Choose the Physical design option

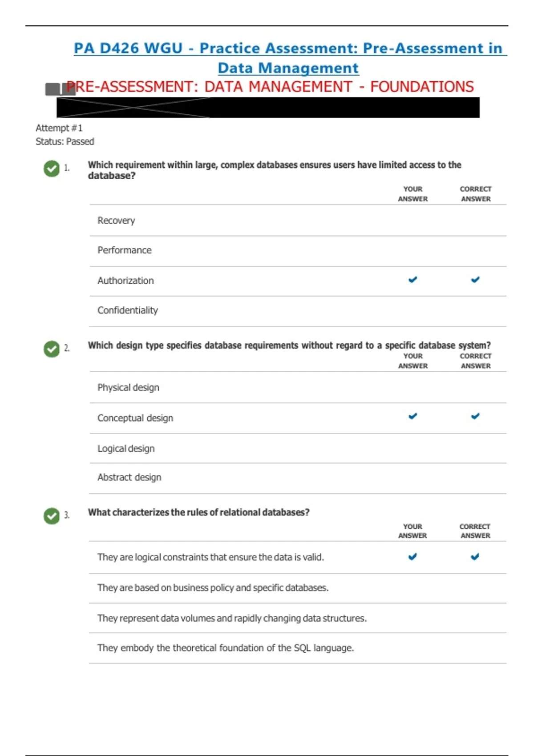point(298,387)
